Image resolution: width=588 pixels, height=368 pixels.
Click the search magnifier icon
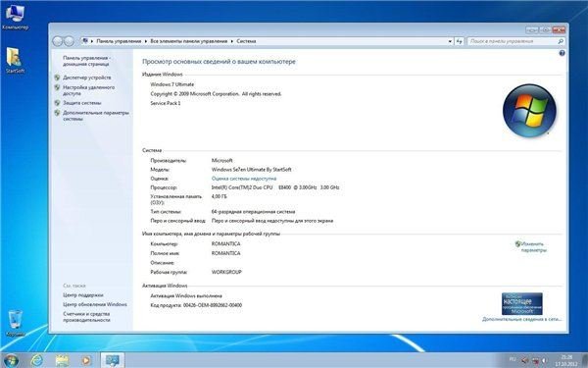point(561,41)
